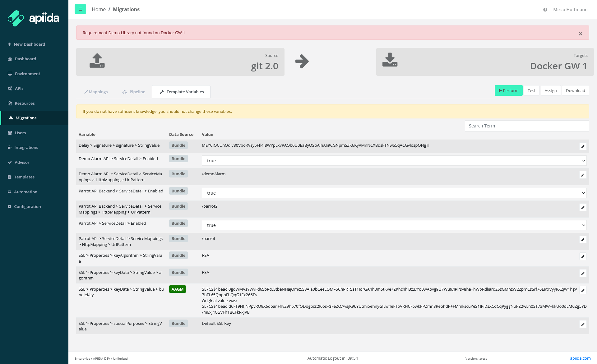Switch to the Mappings tab

click(96, 92)
